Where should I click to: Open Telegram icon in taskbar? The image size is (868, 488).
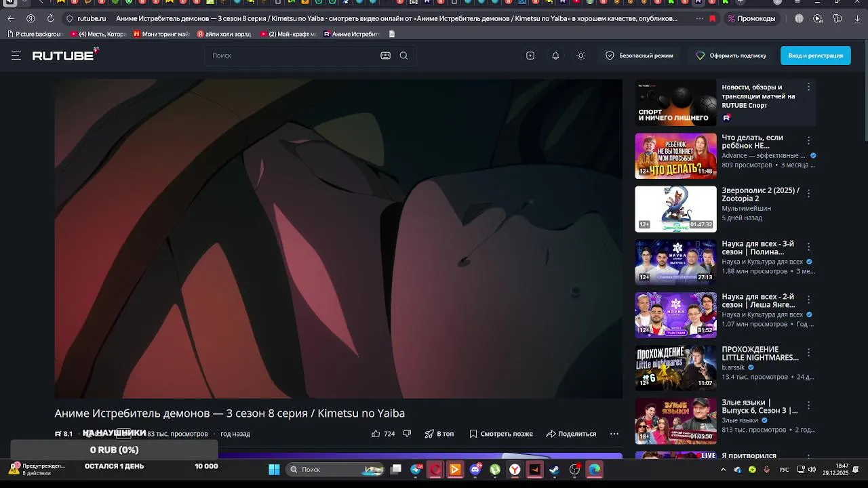click(x=416, y=470)
